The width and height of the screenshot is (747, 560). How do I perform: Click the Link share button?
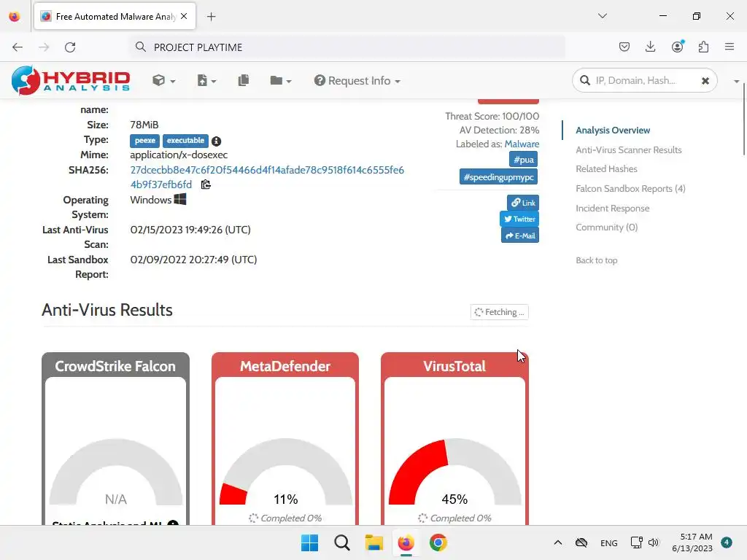[523, 203]
